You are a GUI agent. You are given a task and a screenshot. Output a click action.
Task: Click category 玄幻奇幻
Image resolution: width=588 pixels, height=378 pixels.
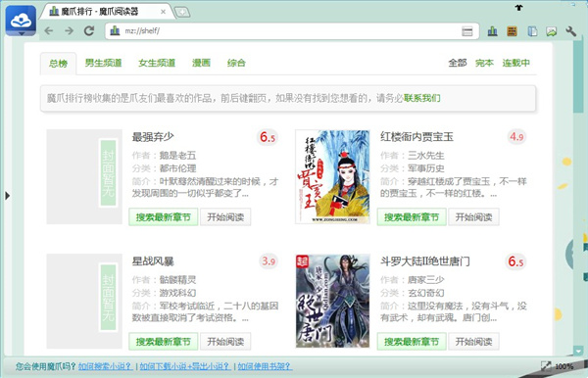tap(426, 293)
